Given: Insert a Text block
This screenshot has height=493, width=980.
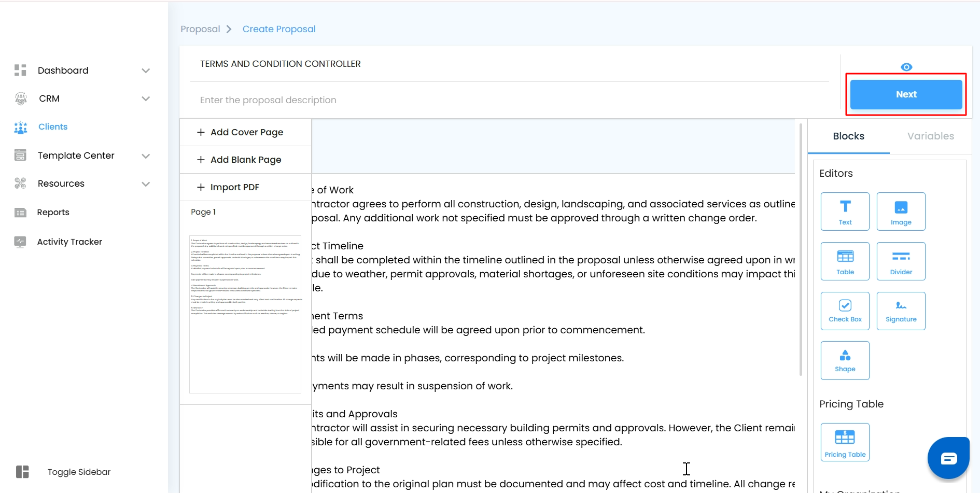Looking at the screenshot, I should [845, 212].
